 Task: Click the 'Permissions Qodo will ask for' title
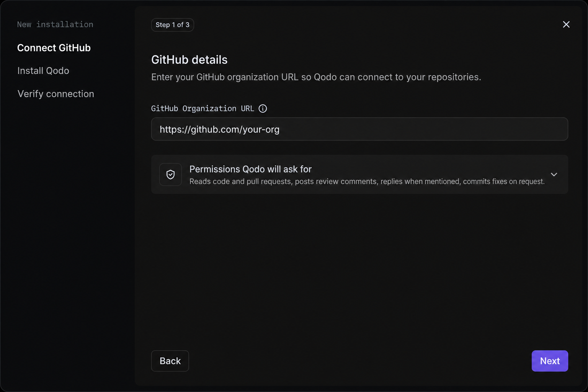pos(250,169)
